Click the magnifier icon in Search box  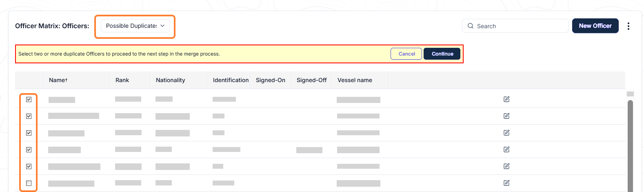pos(471,26)
